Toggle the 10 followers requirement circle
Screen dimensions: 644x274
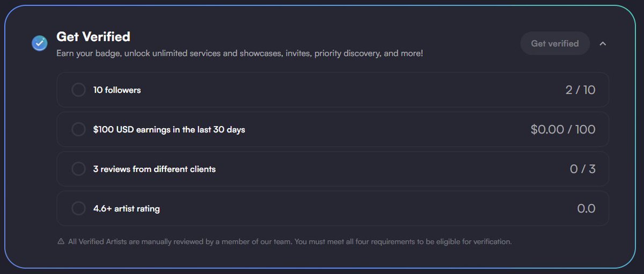(78, 90)
